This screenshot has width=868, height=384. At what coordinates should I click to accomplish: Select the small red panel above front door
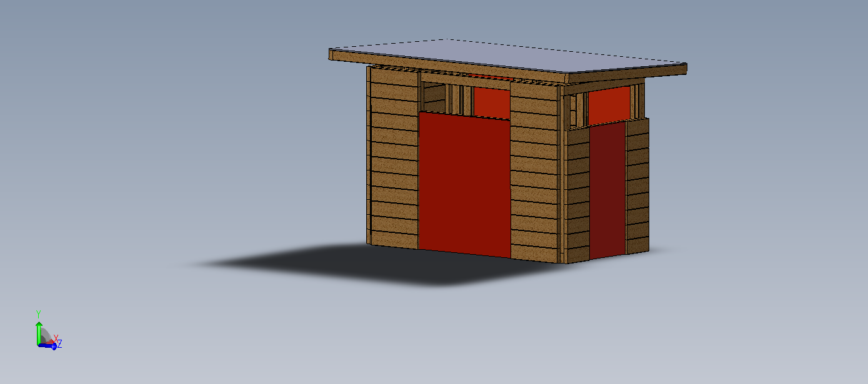click(491, 102)
